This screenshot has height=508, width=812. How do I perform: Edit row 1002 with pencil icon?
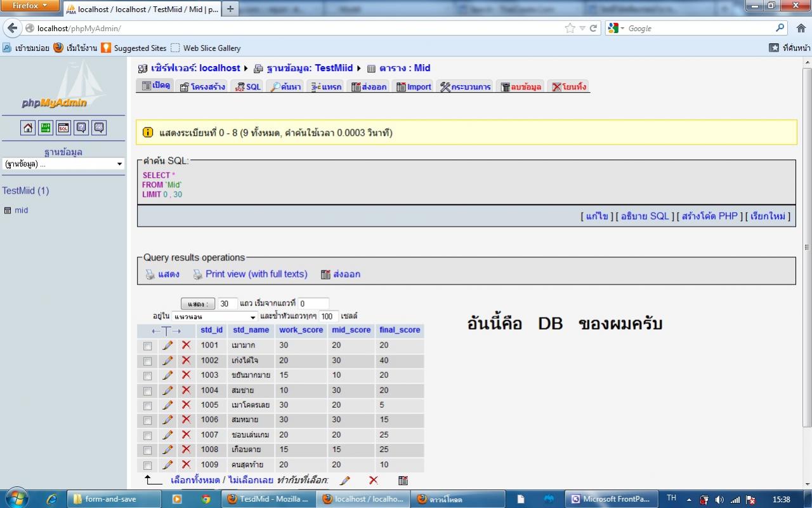click(167, 360)
